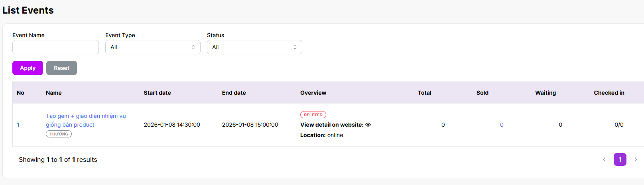
Task: Apply the event filters
Action: [x=28, y=68]
